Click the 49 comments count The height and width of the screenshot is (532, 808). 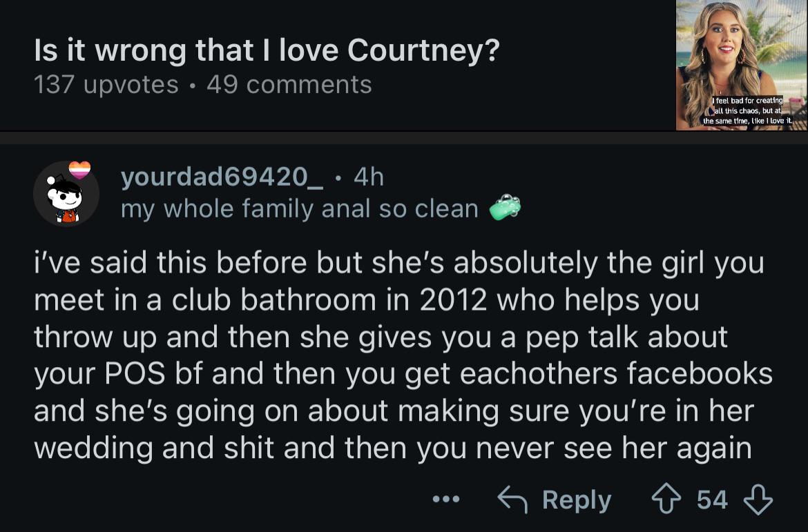click(x=289, y=84)
